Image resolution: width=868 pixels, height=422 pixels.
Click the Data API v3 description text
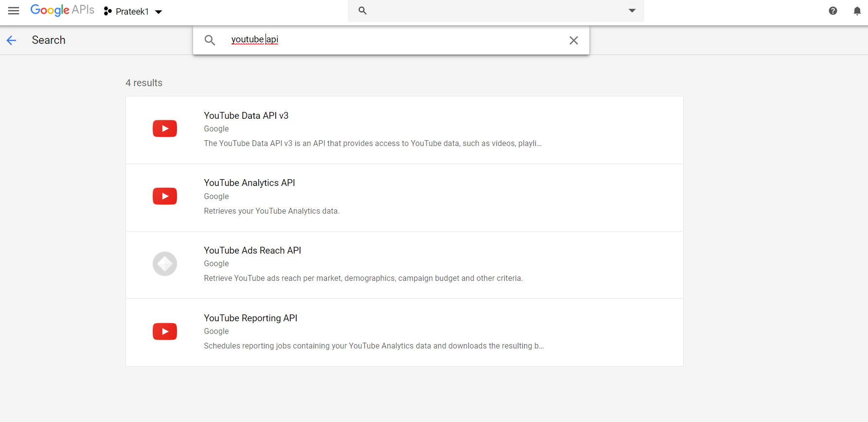(x=372, y=143)
